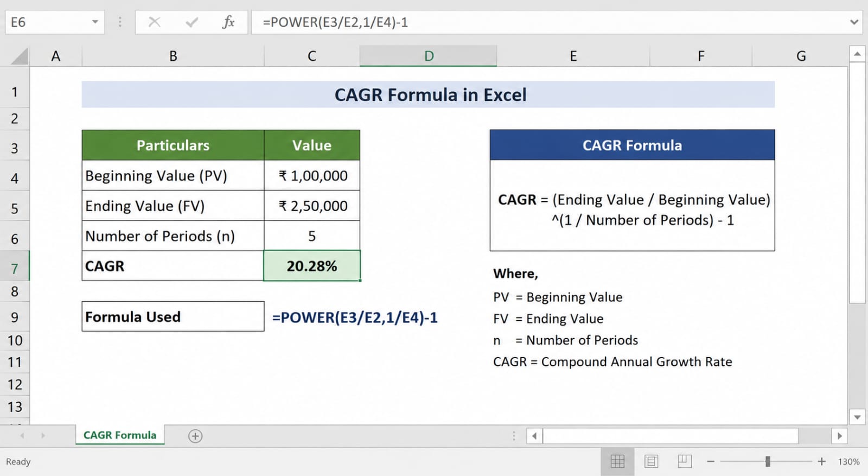
Task: Click the Enter checkmark formula bar icon
Action: click(x=192, y=22)
